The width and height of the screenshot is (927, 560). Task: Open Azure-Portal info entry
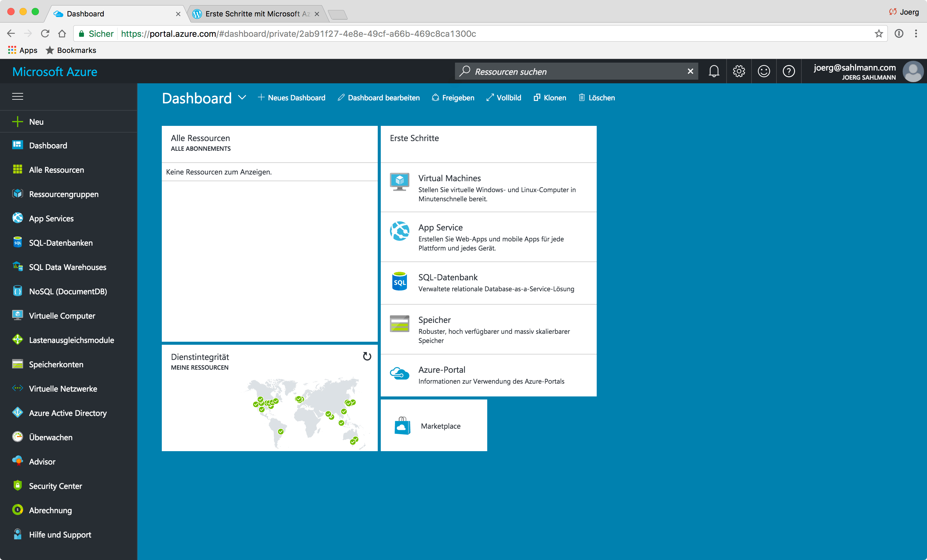[488, 375]
